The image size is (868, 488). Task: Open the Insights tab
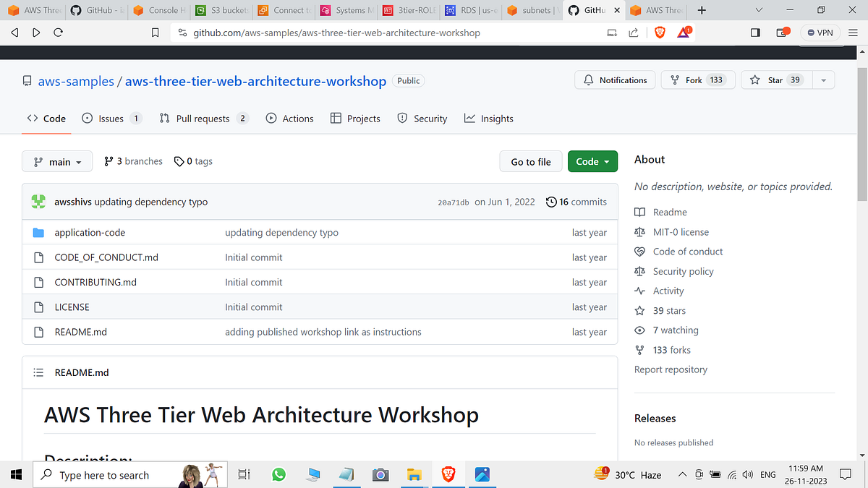488,118
